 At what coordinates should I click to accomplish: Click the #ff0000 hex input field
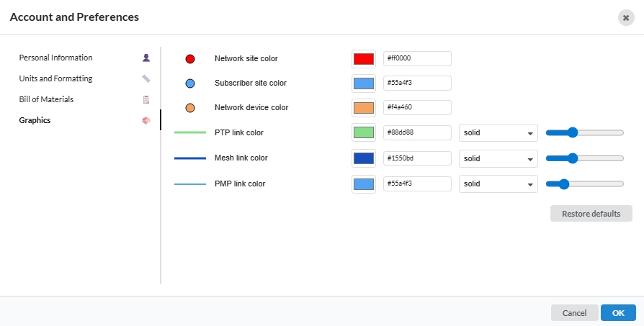coord(417,58)
